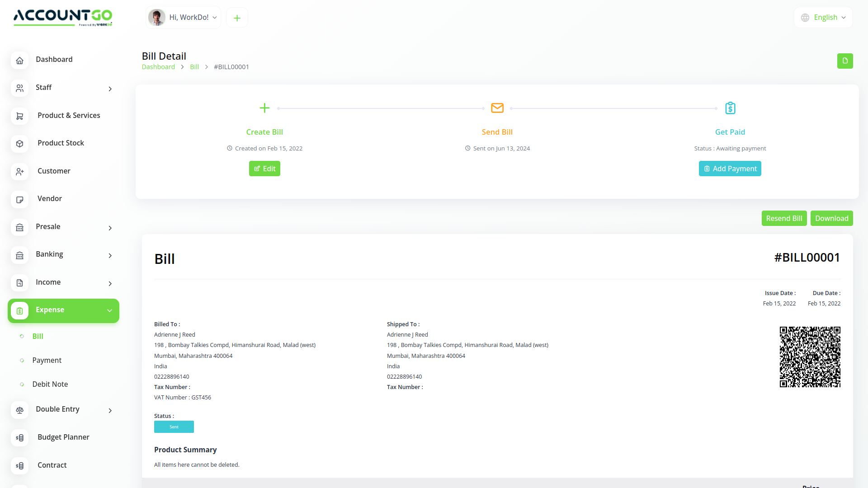868x488 pixels.
Task: Open the Hi, WorkDo! user dropdown
Action: [183, 18]
